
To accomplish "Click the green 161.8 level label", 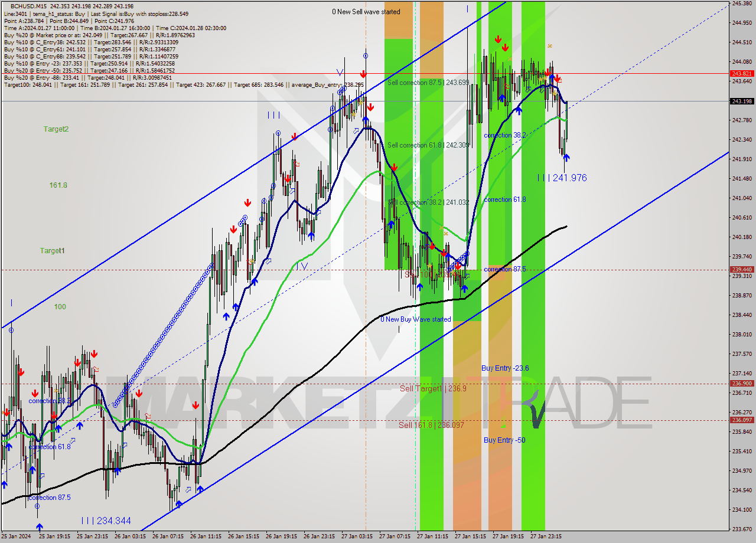I will 58,185.
